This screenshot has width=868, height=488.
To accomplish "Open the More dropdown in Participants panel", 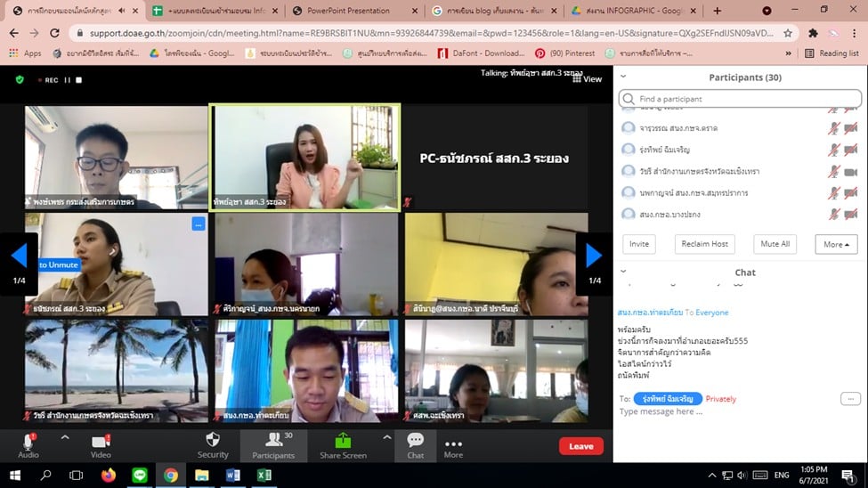I will (x=835, y=244).
